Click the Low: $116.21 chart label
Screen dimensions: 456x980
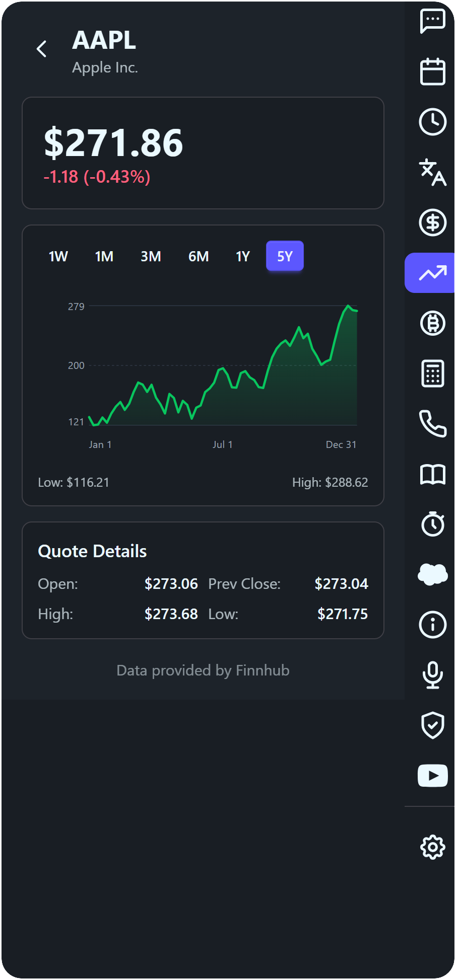(x=74, y=483)
